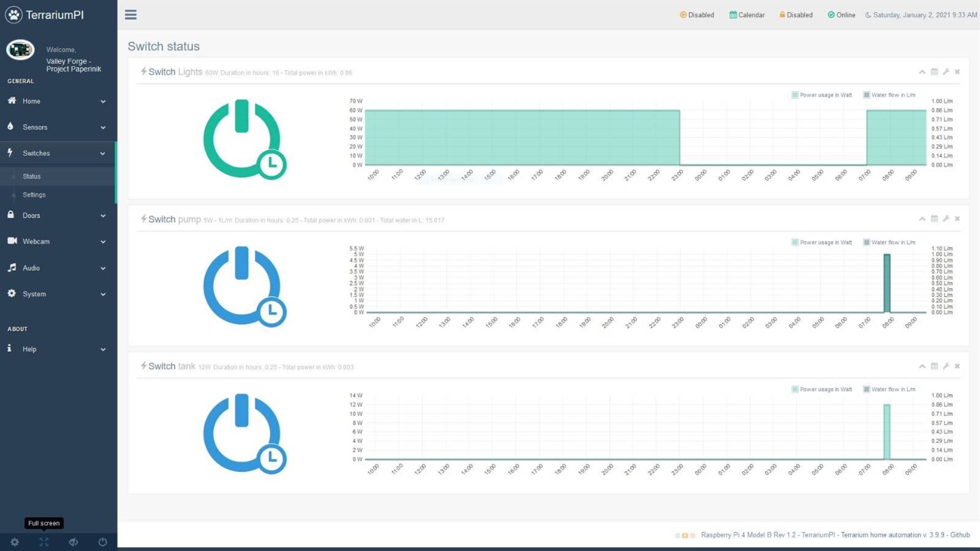
Task: Click the TerrariumPI paw logo
Action: click(x=13, y=15)
